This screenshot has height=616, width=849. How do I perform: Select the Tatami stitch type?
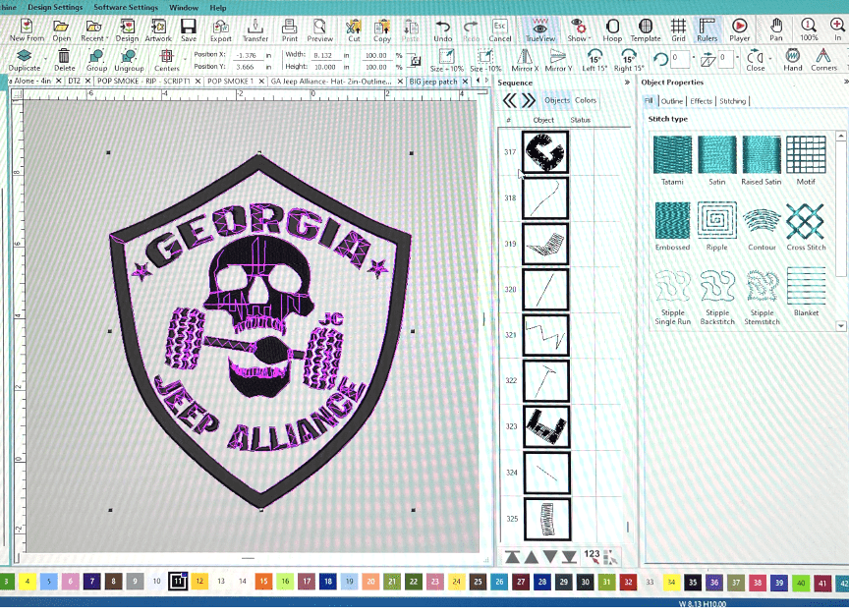[672, 160]
